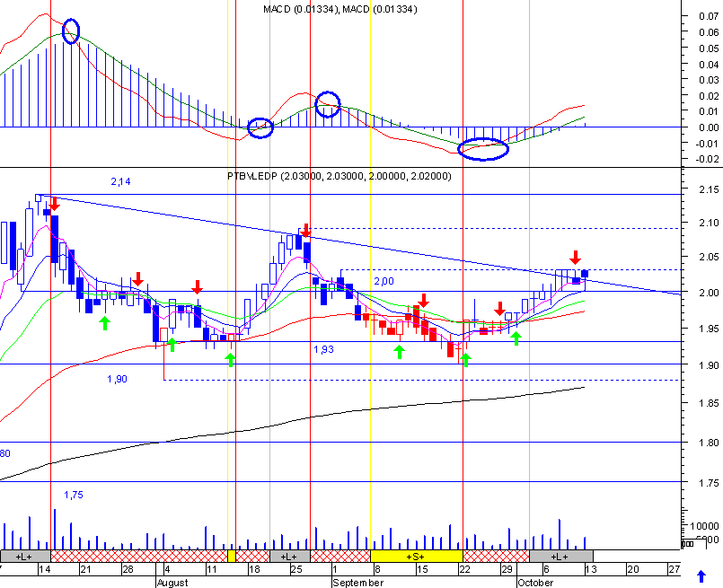Click the date label 13 on the time axis
Screen dimensions: 723x588
tap(591, 569)
